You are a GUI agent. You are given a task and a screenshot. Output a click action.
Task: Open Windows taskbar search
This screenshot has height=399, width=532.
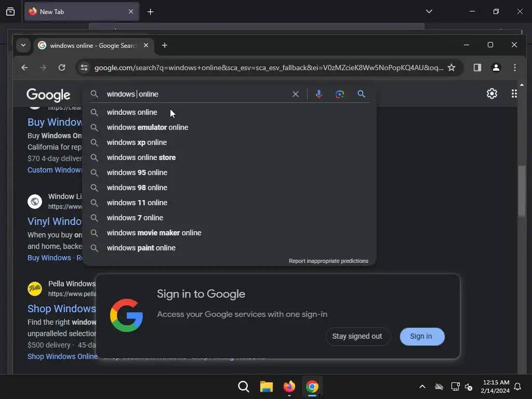click(x=243, y=387)
